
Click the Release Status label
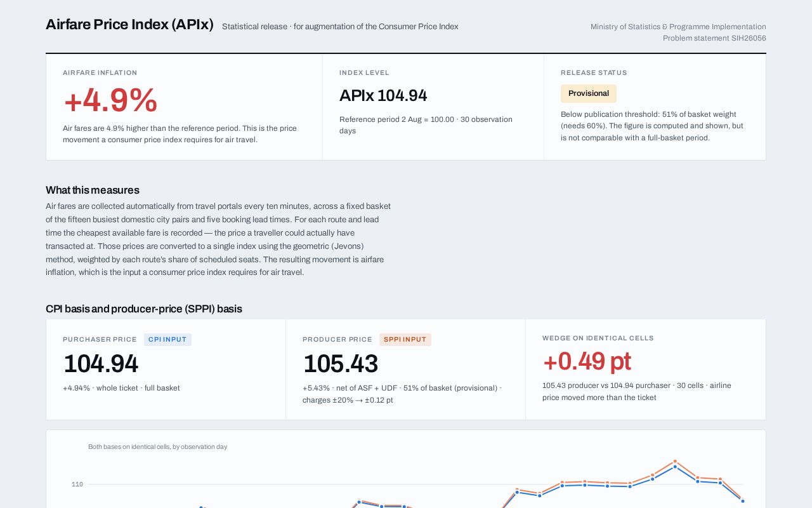pos(594,73)
